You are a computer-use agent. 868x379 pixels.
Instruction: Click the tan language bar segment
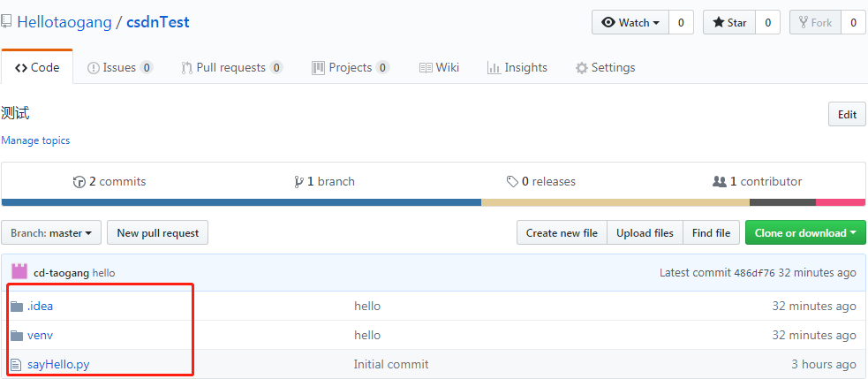click(615, 202)
